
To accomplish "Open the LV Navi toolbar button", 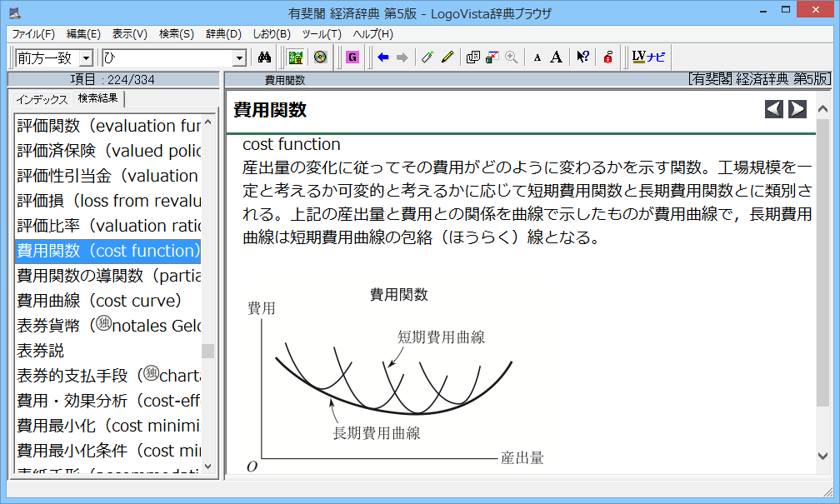I will pos(648,57).
